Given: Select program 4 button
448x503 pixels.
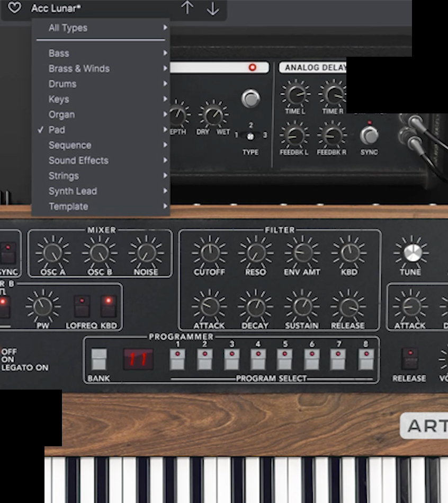Looking at the screenshot, I should click(x=258, y=359).
